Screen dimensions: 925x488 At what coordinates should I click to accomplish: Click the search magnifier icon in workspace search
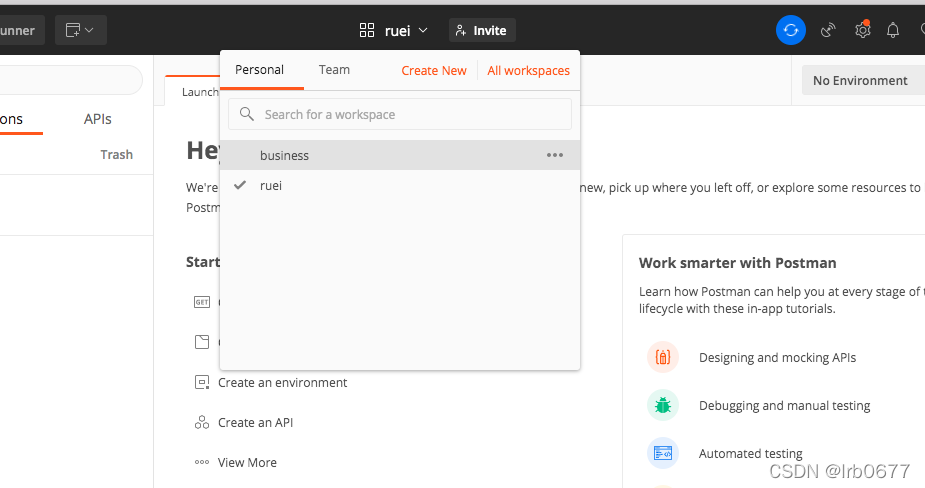coord(247,114)
